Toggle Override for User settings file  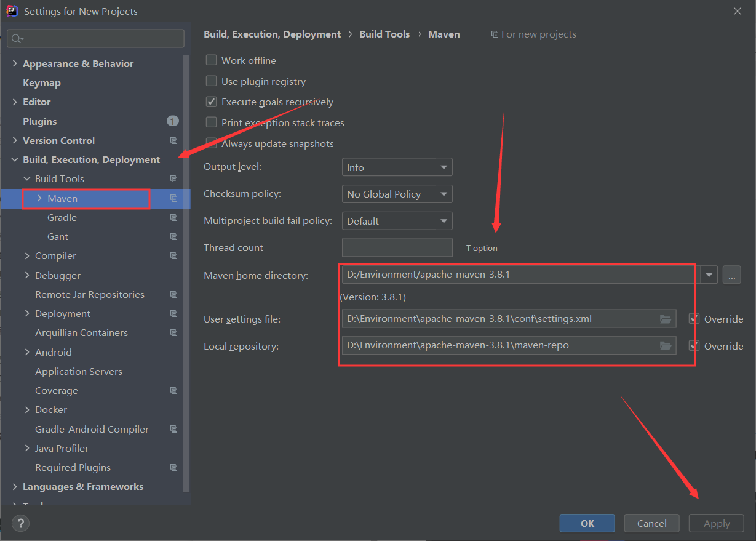point(694,319)
